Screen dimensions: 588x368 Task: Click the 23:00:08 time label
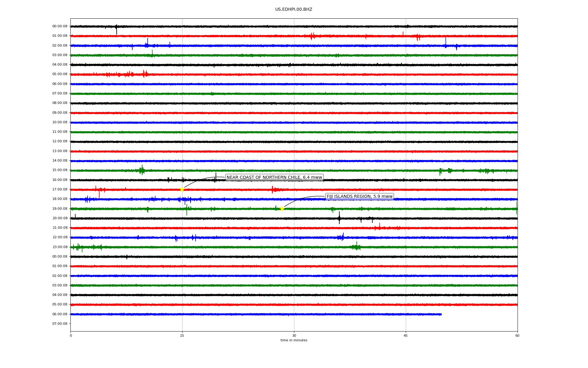tap(60, 247)
